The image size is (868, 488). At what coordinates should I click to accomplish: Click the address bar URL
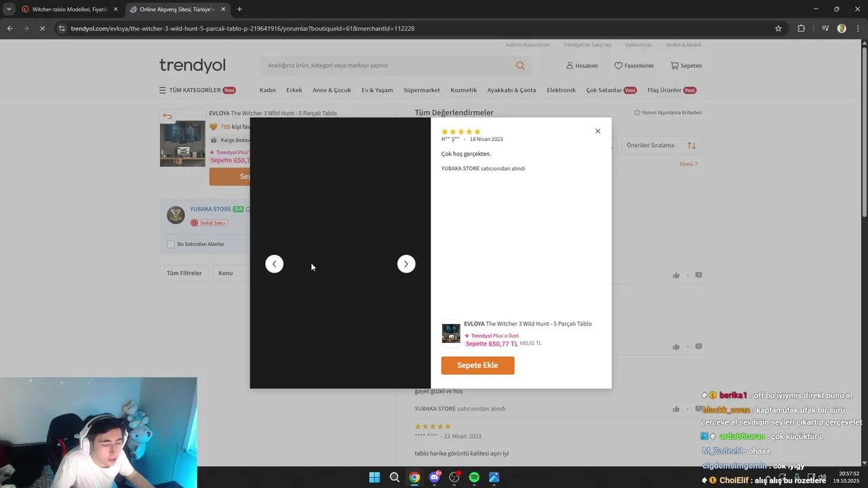click(243, 28)
